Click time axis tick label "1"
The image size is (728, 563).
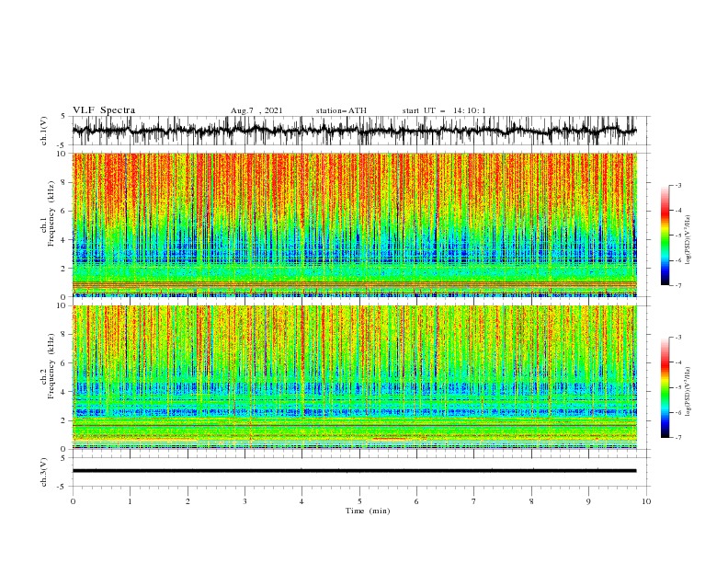(130, 501)
